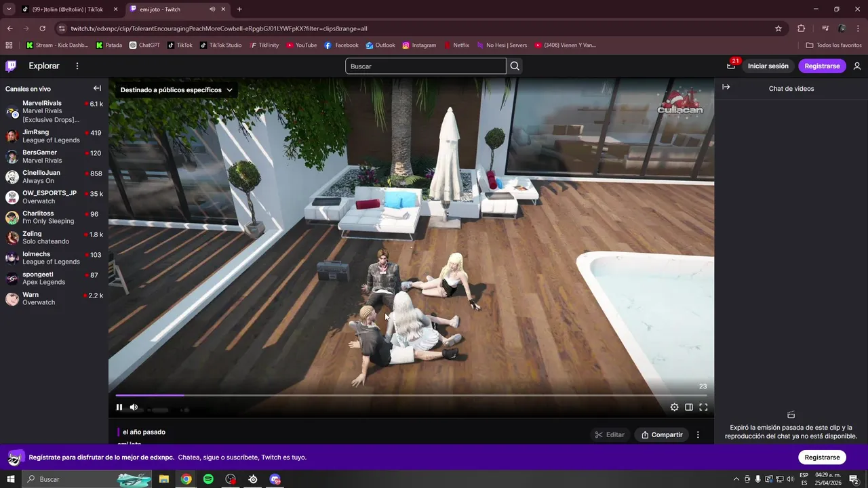Focus the Buscar search field
The height and width of the screenshot is (488, 868).
point(426,66)
